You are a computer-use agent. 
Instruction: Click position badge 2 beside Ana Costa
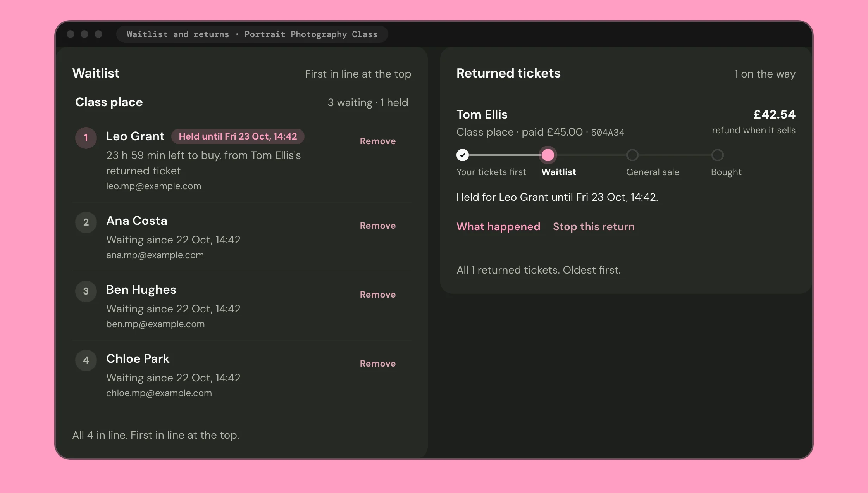(86, 222)
